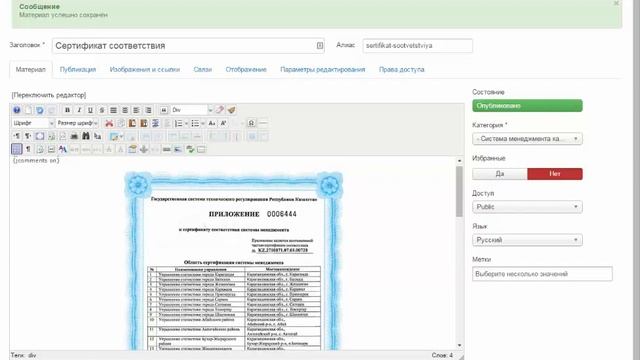The height and width of the screenshot is (360, 640).
Task: Open the Права доступа tab
Action: [x=402, y=69]
